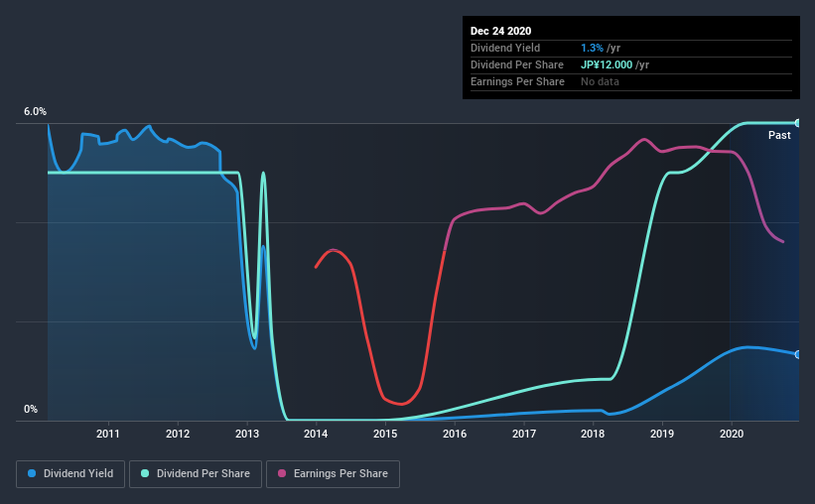Select the Dividend Yield endpoint marker dot
Viewport: 815px width, 504px height.
pyautogui.click(x=797, y=354)
